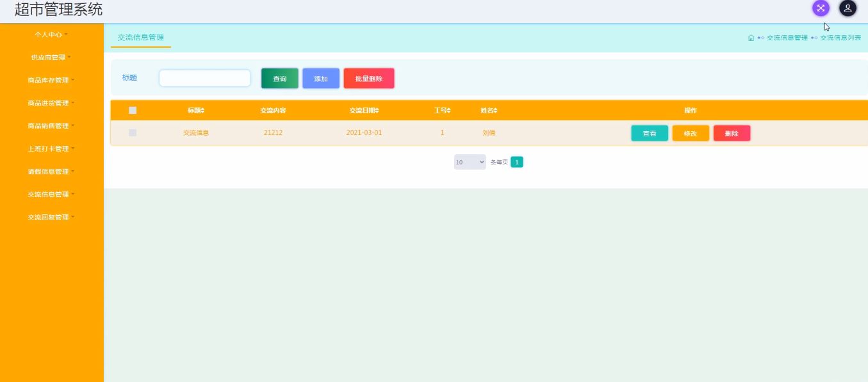Viewport: 868px width, 382px height.
Task: Sort table by 工号 column
Action: click(x=442, y=111)
